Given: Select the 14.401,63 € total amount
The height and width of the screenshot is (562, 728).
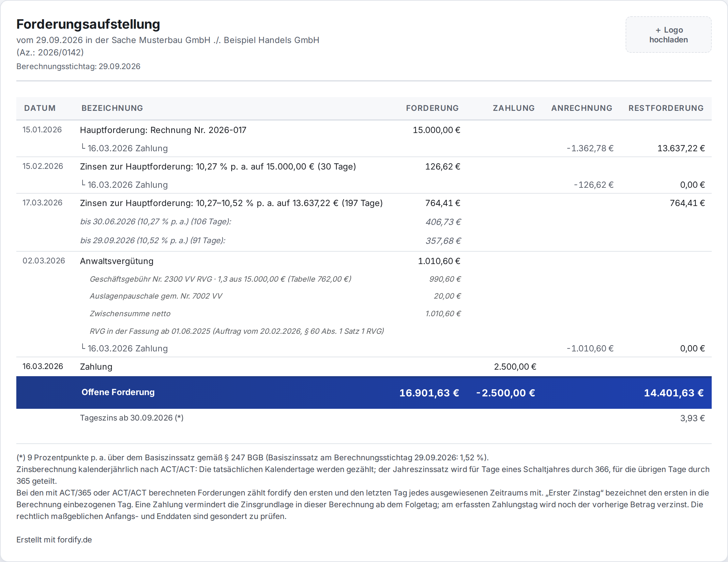Looking at the screenshot, I should pos(673,393).
